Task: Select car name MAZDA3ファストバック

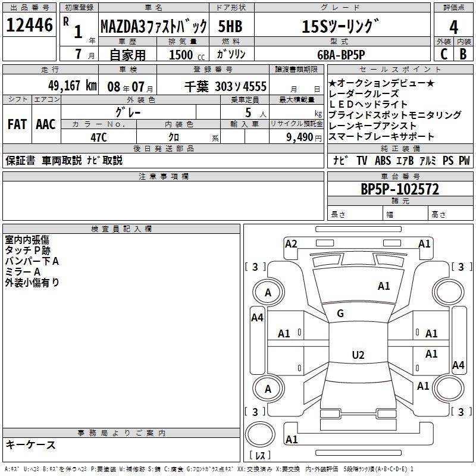Action: (x=154, y=26)
